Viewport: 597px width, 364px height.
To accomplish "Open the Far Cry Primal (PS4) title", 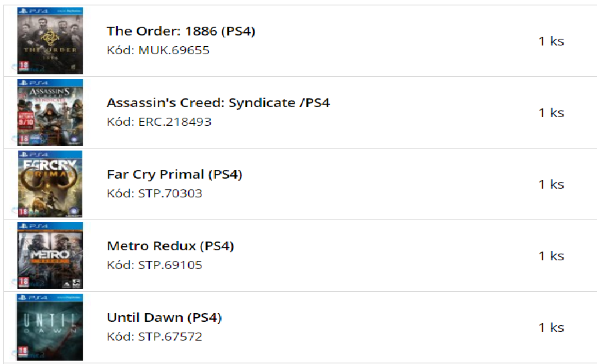I will 174,175.
